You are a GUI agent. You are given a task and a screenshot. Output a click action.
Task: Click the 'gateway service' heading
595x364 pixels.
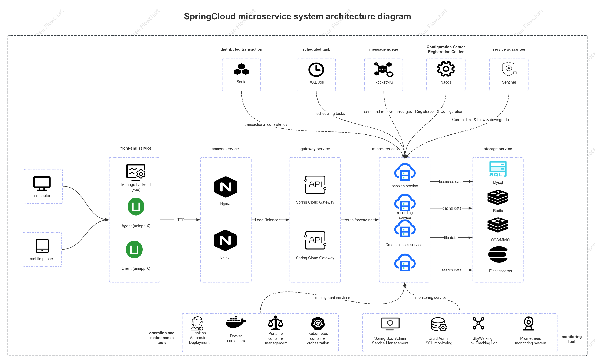pyautogui.click(x=315, y=149)
